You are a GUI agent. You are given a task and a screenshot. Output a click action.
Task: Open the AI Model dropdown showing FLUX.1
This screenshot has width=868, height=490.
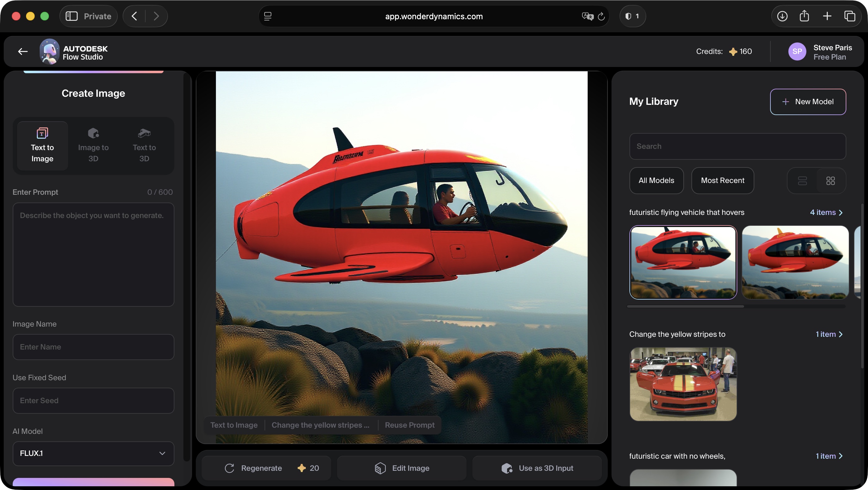(x=93, y=454)
